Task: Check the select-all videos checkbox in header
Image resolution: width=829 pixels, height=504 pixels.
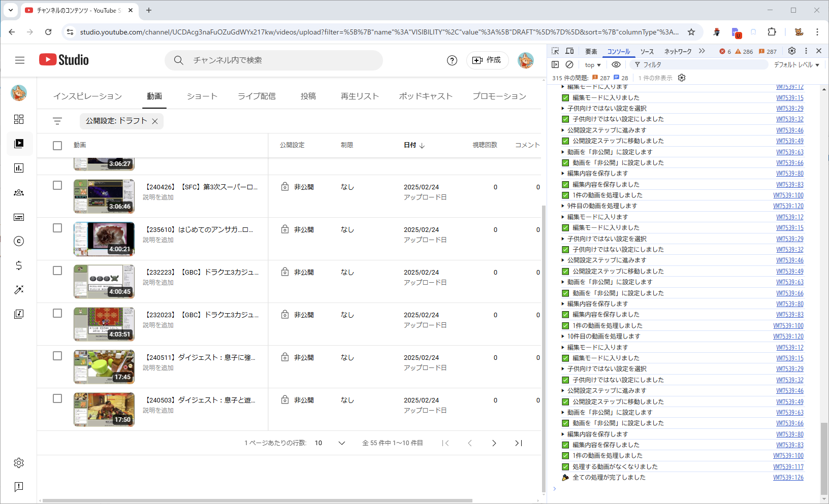Action: [x=57, y=145]
